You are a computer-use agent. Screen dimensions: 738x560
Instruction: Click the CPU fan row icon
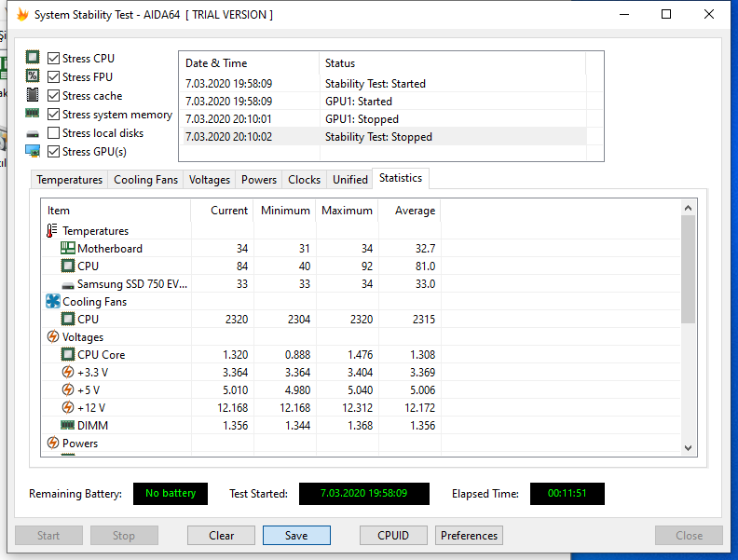click(x=68, y=319)
